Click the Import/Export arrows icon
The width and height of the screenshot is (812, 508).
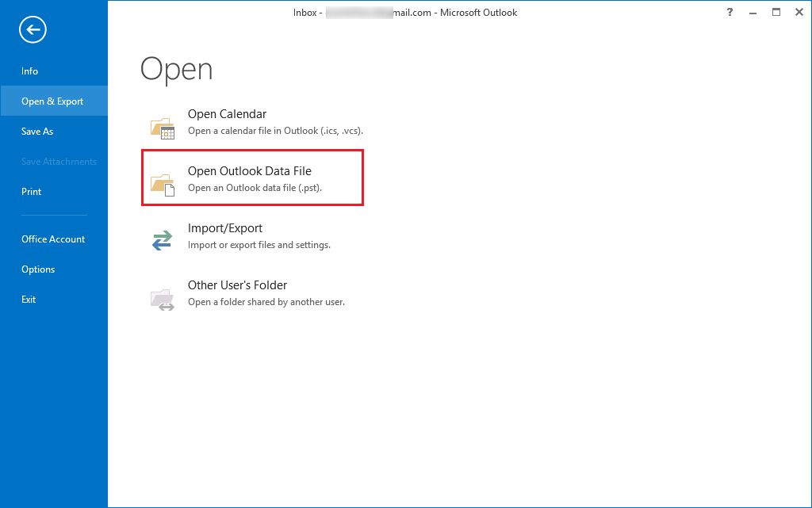coord(162,241)
